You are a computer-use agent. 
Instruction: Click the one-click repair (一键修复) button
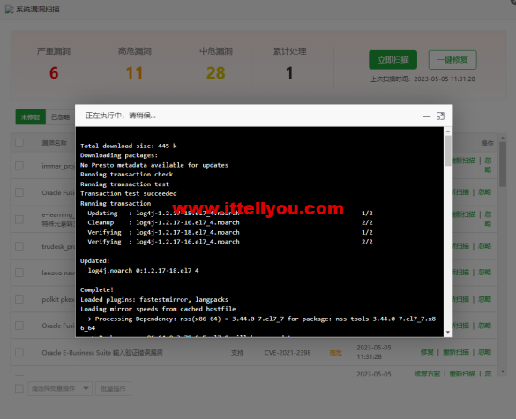(452, 60)
